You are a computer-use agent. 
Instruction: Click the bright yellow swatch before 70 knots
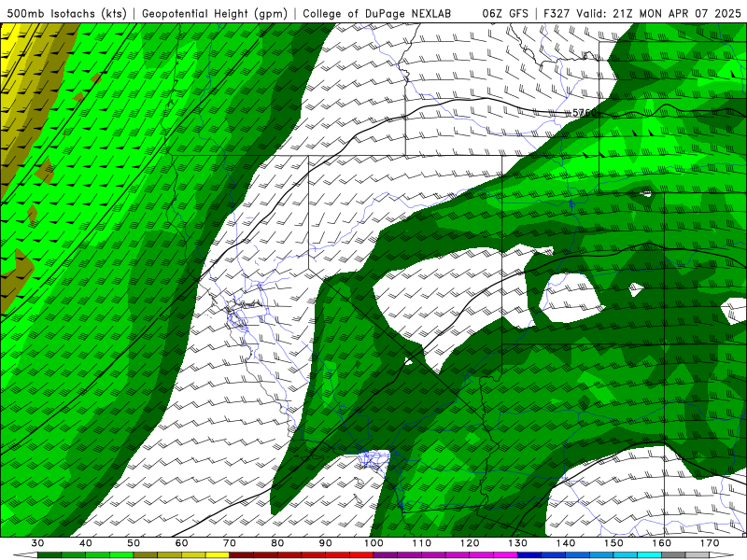click(x=218, y=555)
